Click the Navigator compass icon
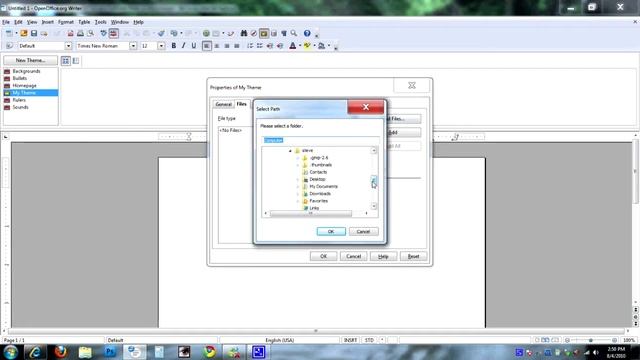 click(x=253, y=33)
